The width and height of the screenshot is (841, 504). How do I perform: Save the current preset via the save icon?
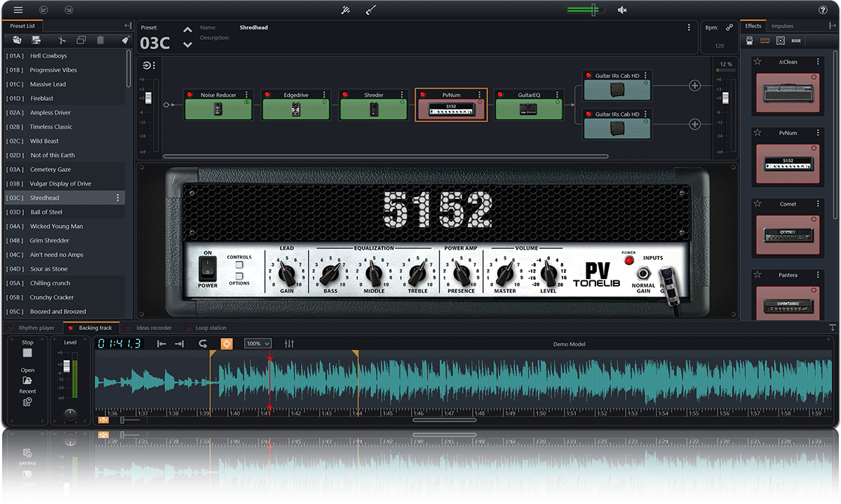point(36,40)
